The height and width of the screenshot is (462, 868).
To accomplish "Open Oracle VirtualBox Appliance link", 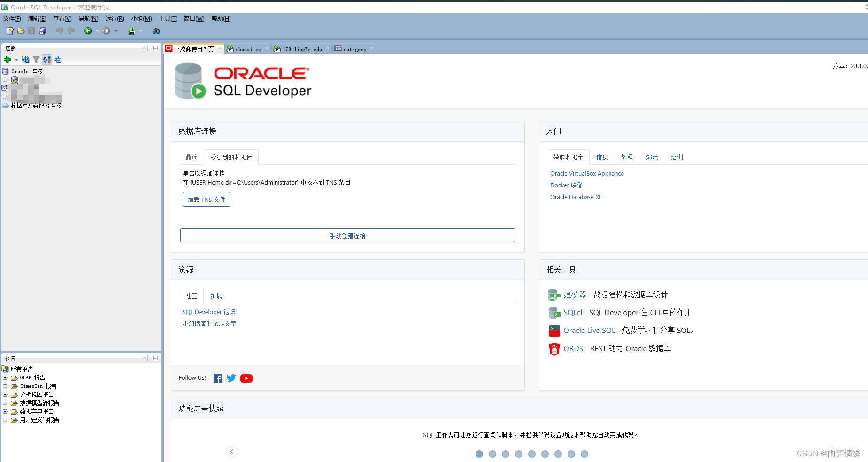I will [x=587, y=173].
